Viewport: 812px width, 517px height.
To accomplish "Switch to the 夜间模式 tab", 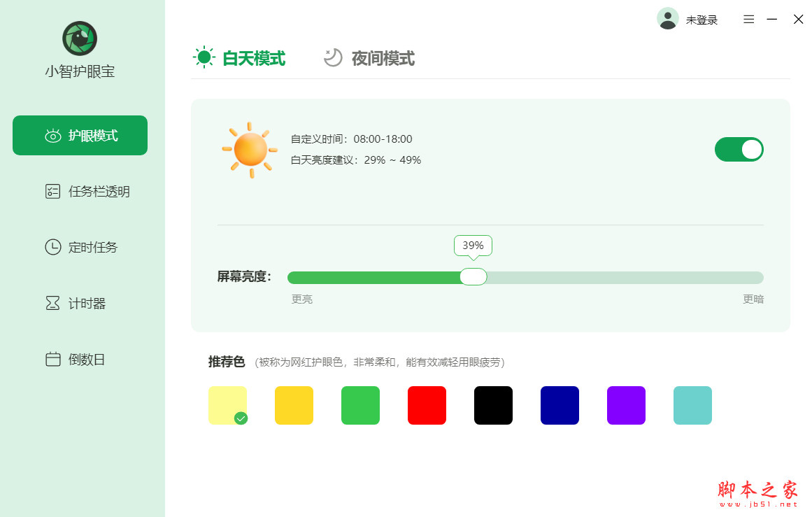I will tap(369, 59).
